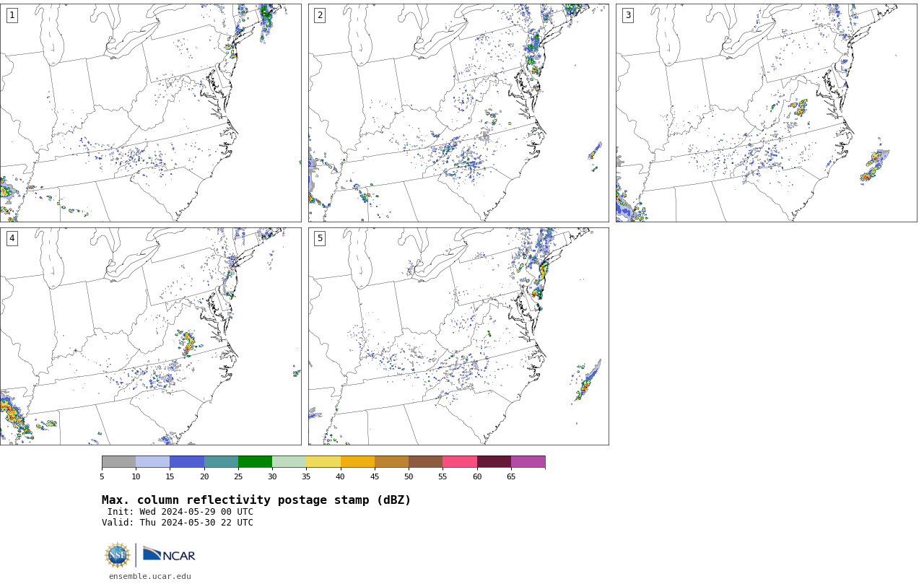This screenshot has width=924, height=584.
Task: Select the brown 50-55 dBZ swatch
Action: (425, 462)
